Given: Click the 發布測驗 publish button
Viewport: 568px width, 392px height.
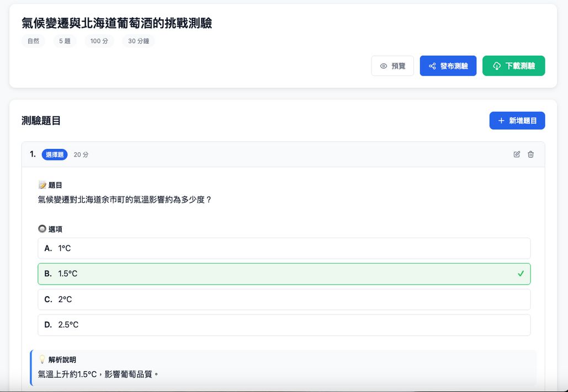Looking at the screenshot, I should 448,66.
